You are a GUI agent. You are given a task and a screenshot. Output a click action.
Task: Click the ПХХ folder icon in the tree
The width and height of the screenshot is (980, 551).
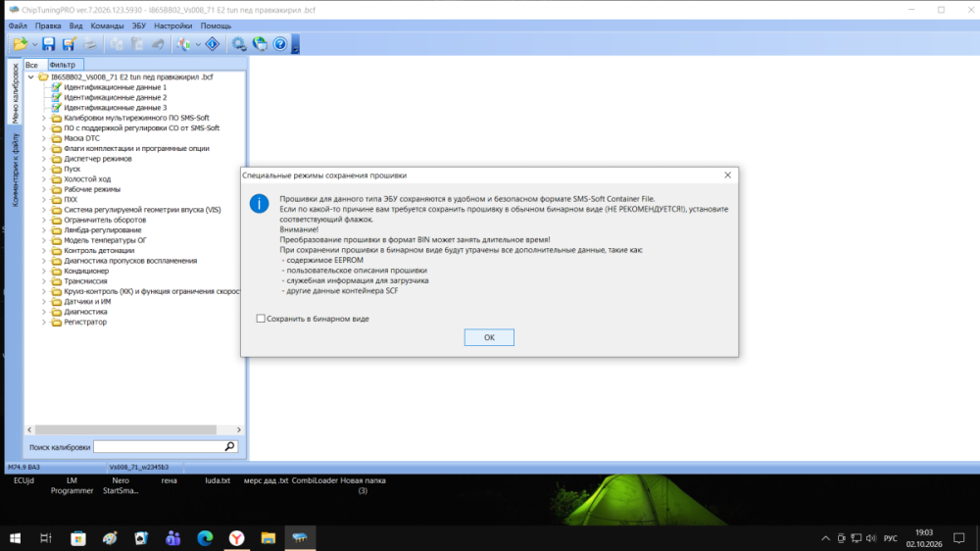56,199
